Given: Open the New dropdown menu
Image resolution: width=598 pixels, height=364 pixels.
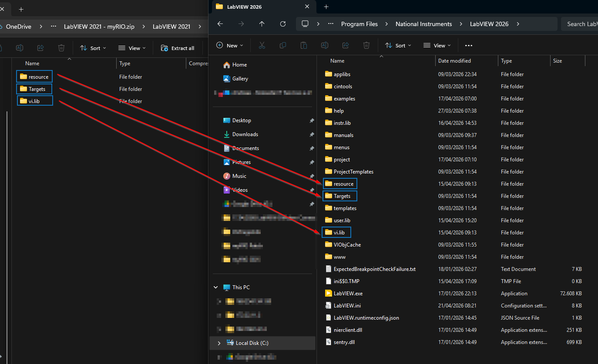Looking at the screenshot, I should click(230, 46).
